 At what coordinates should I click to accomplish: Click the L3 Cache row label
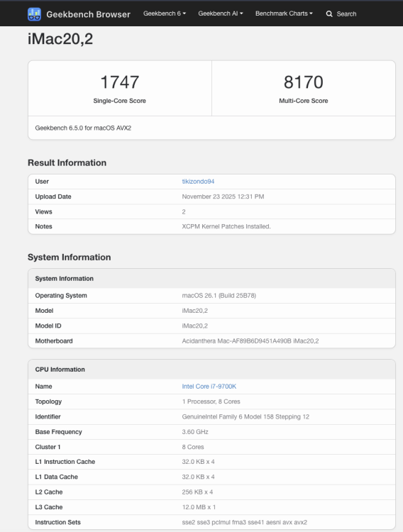(49, 507)
